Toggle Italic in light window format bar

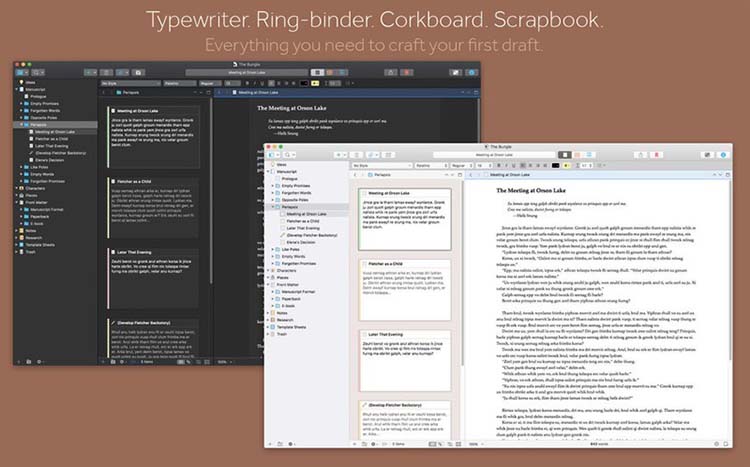506,166
